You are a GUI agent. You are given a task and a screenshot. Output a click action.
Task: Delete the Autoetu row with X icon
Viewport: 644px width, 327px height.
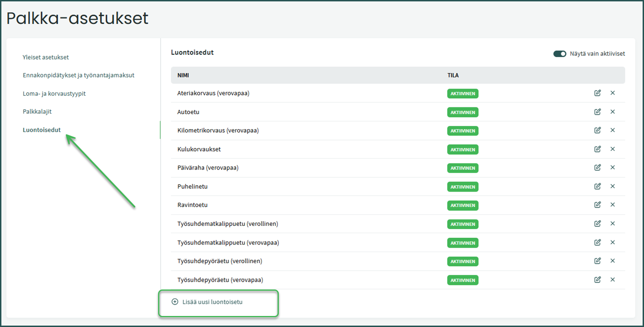coord(612,112)
